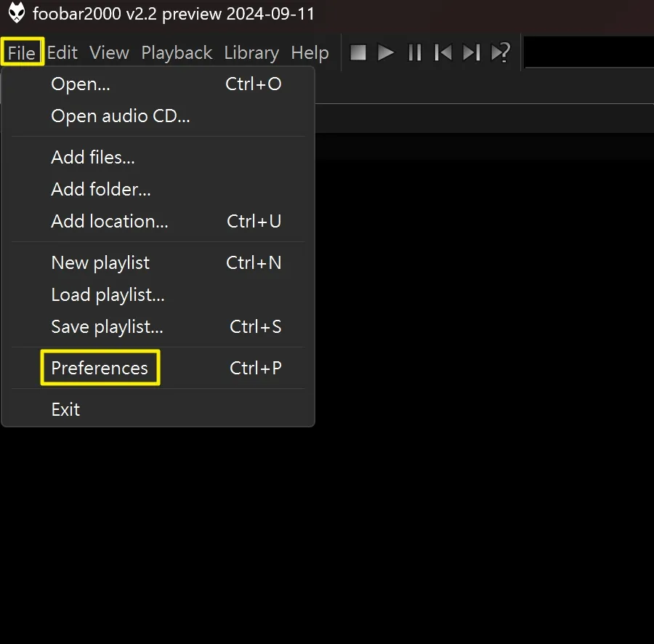
Task: Select Exit to quit foobar2000
Action: [158, 409]
